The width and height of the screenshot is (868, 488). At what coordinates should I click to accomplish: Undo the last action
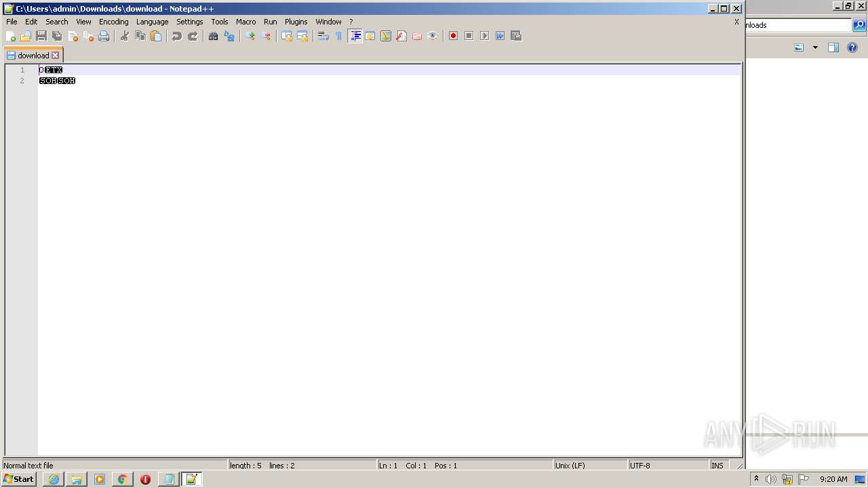(x=177, y=36)
